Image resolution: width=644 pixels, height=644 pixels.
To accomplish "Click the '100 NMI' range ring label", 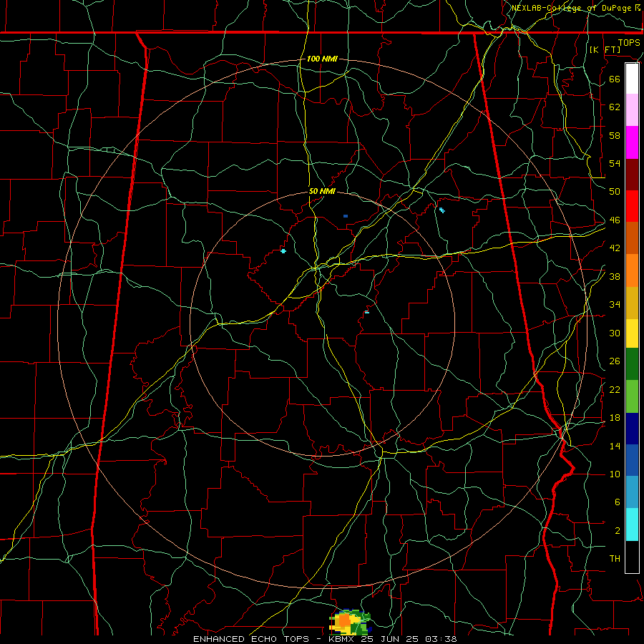I will click(322, 59).
